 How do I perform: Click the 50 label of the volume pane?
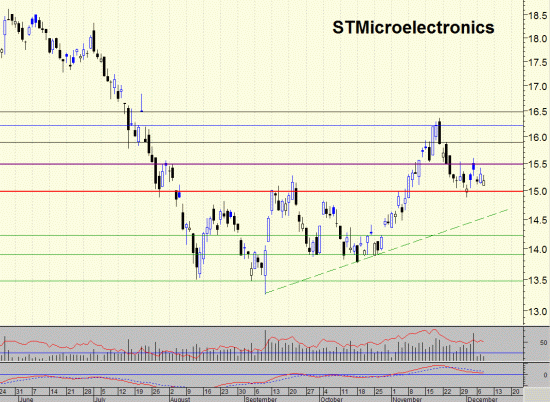[543, 343]
